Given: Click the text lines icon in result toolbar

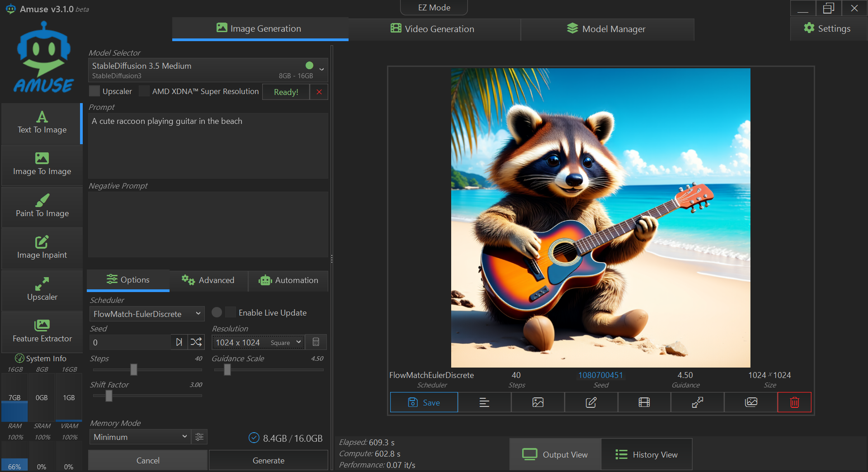Looking at the screenshot, I should (x=484, y=402).
